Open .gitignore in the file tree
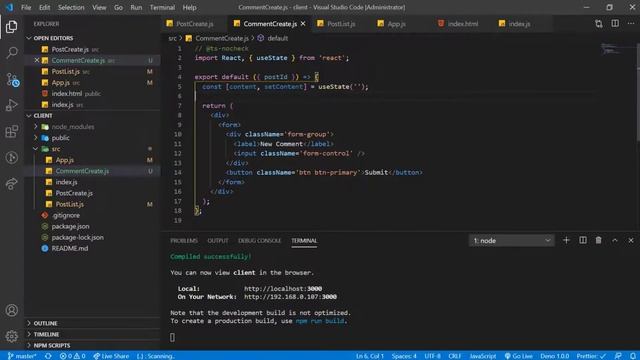Viewport: 640px width, 360px height. point(66,216)
